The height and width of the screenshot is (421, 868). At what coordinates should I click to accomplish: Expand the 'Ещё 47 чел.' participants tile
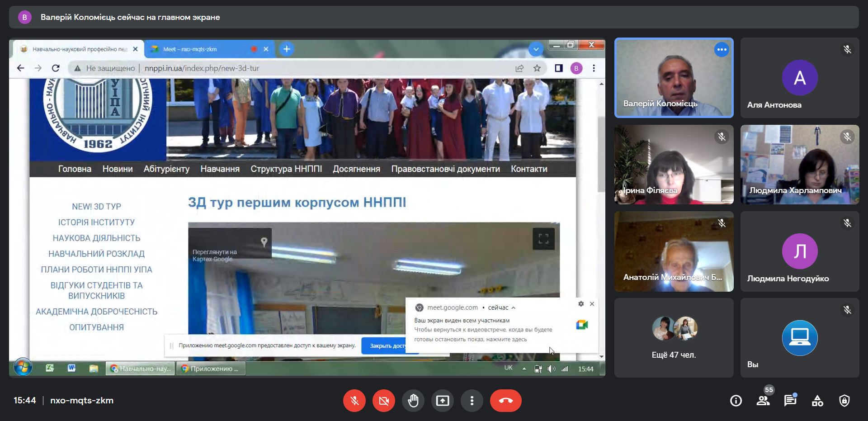tap(674, 337)
